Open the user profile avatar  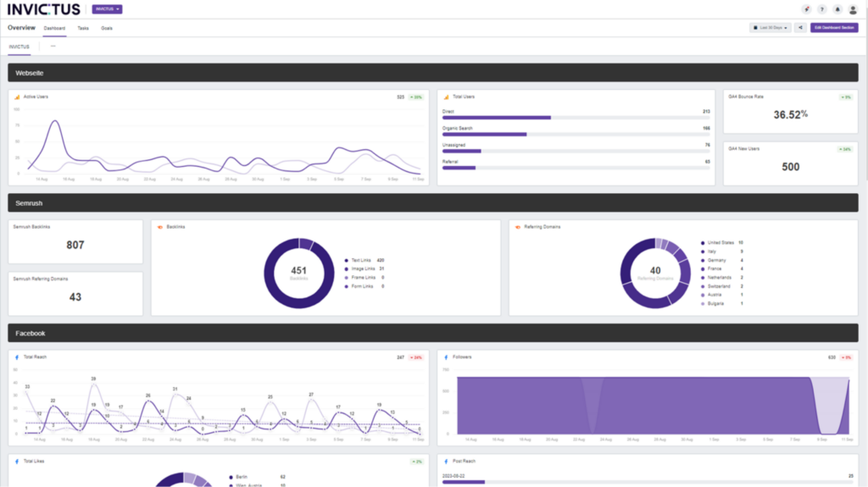click(853, 9)
